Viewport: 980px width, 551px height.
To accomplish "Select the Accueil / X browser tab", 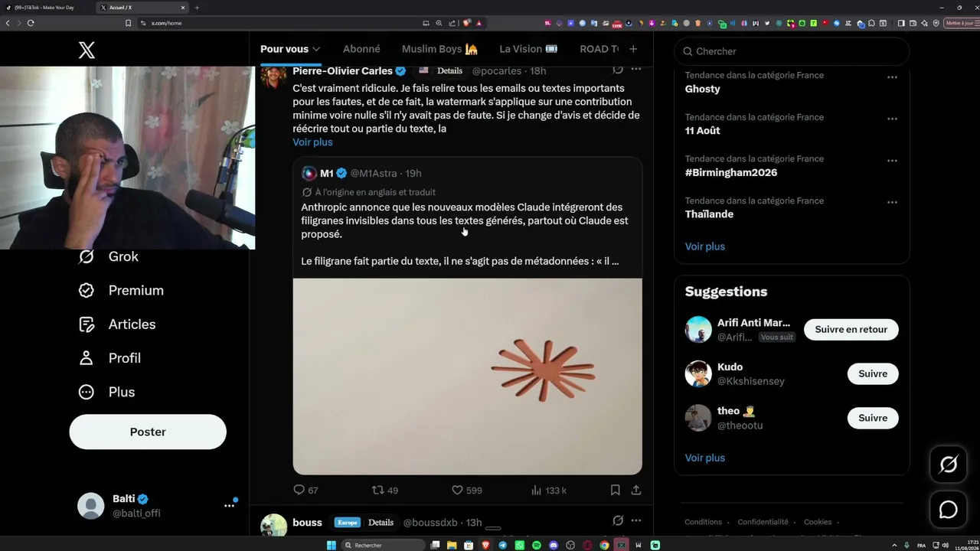I will (x=142, y=8).
